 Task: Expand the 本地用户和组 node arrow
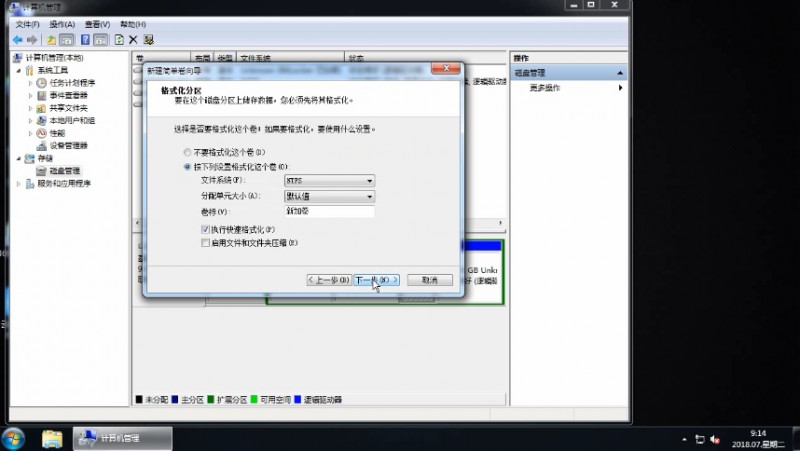30,120
